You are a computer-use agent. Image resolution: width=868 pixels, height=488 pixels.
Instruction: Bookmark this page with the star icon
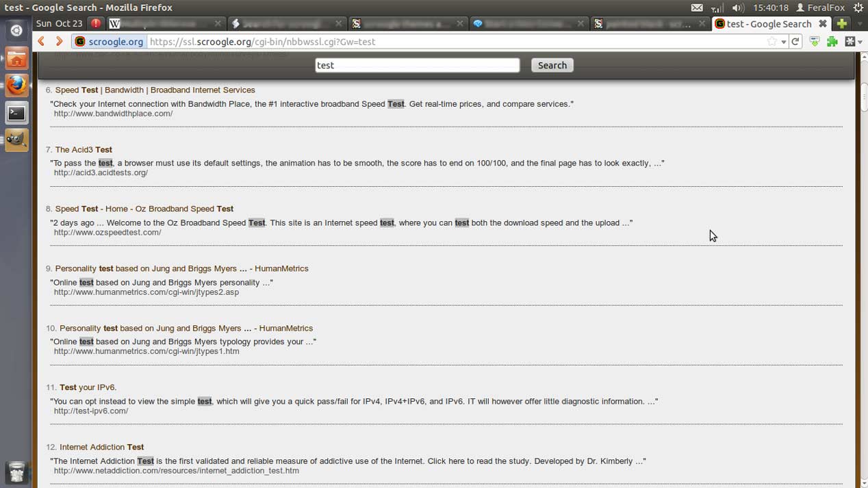772,42
